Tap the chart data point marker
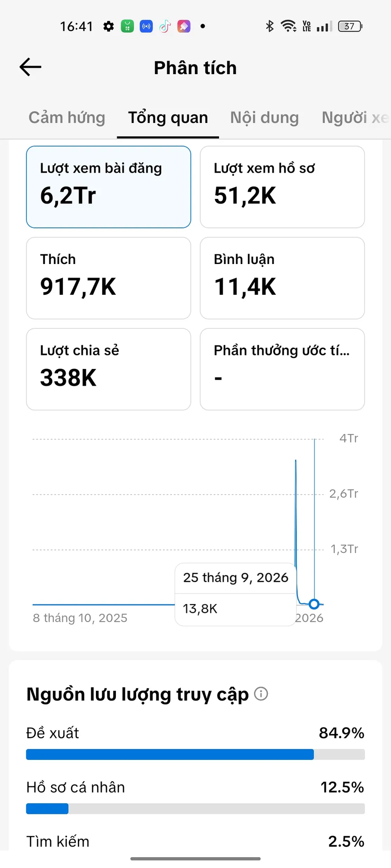This screenshot has height=868, width=391. click(x=314, y=604)
